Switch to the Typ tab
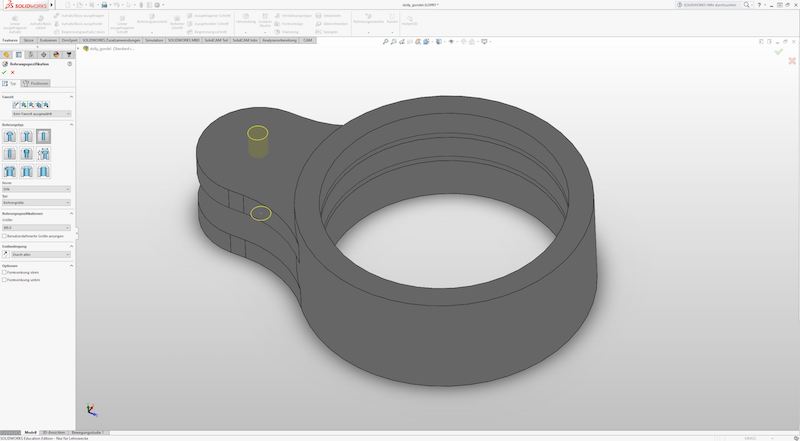 [10, 83]
